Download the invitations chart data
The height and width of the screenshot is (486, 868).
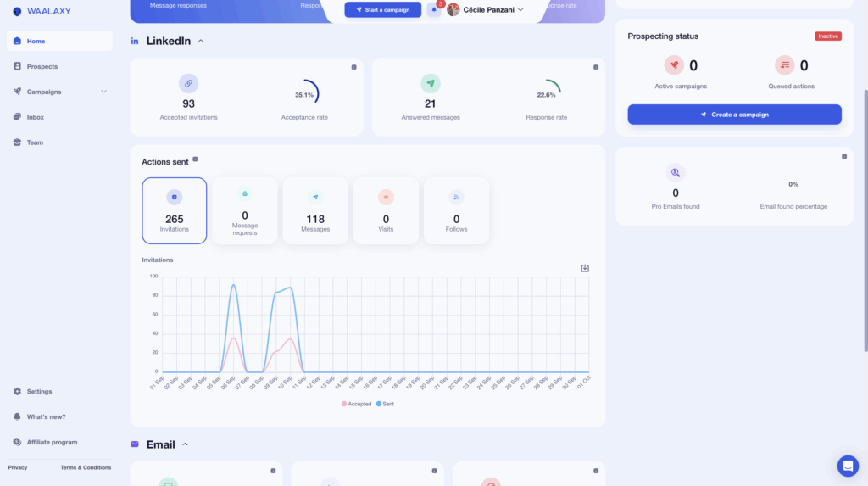[585, 268]
